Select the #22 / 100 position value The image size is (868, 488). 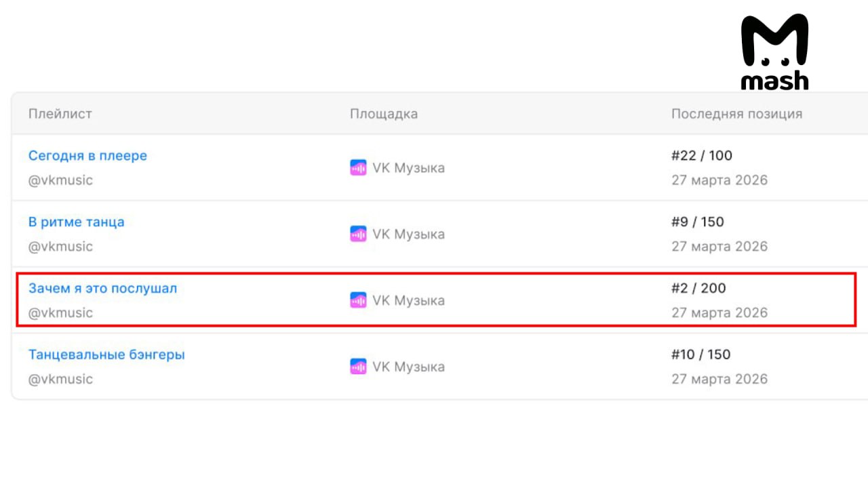point(702,156)
